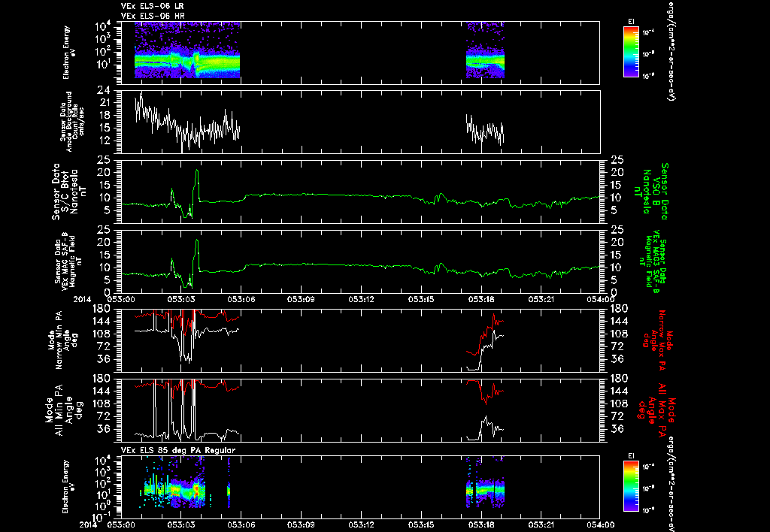Click '053:12' on the time axis under the MAG SAF-B panel

click(x=362, y=299)
